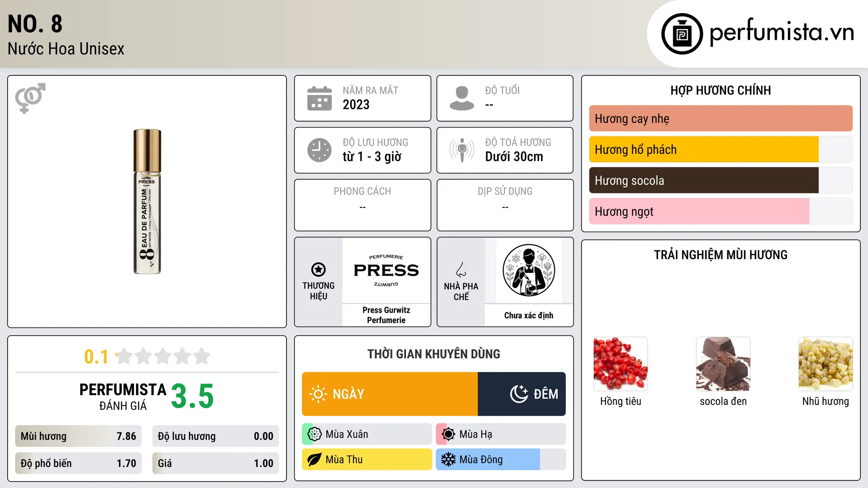
Task: Click the Độ lưu hương 0.00 score row
Action: tap(215, 436)
